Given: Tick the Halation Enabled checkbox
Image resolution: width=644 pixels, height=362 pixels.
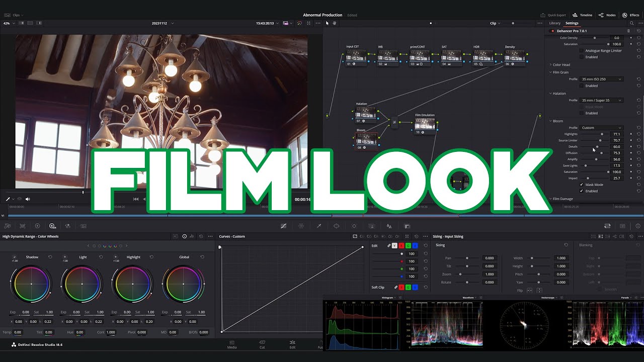Looking at the screenshot, I should [x=582, y=113].
